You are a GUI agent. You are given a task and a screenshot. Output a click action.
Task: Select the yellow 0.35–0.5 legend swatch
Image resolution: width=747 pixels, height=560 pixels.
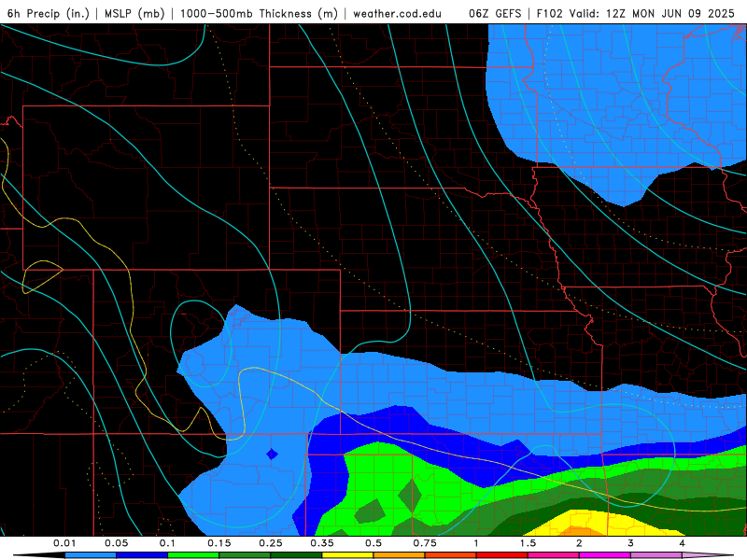(x=347, y=555)
